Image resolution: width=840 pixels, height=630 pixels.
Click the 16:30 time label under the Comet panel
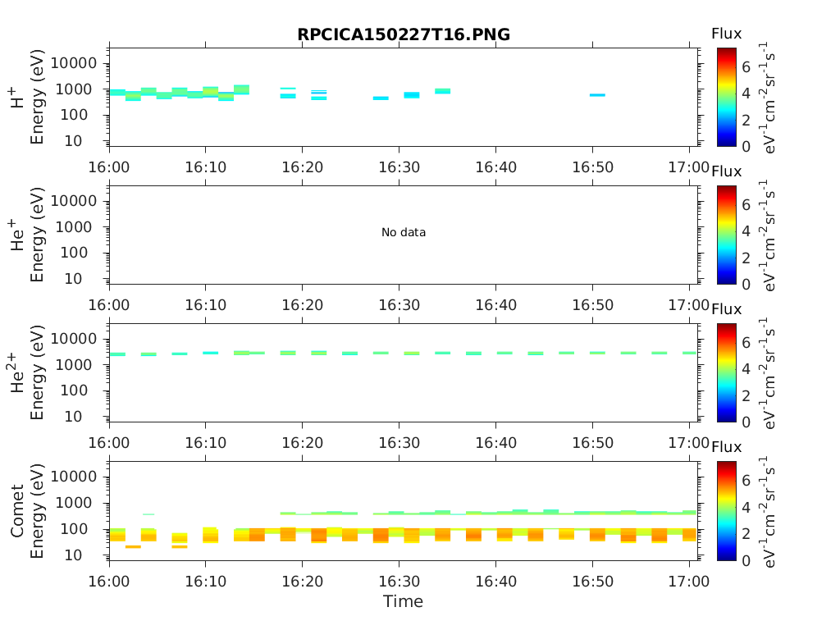coord(399,582)
